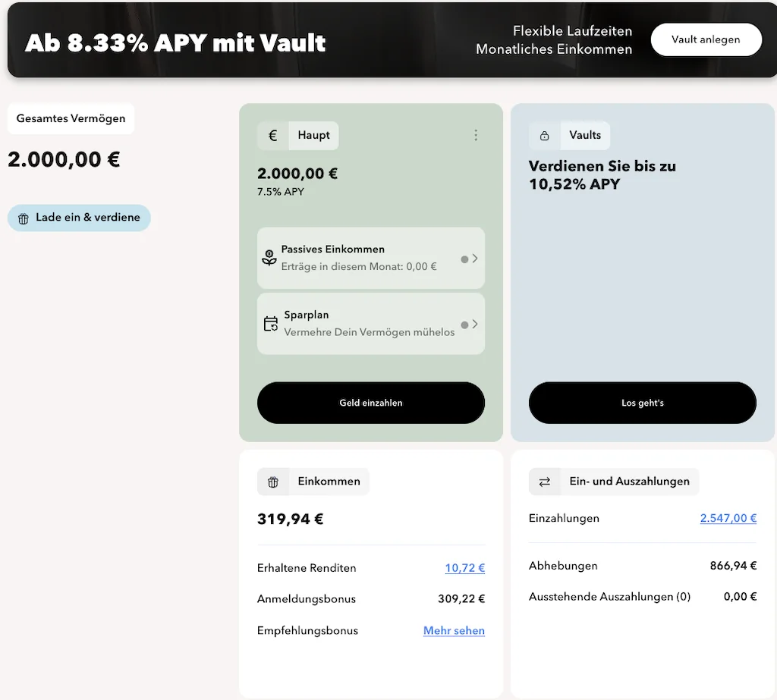Select the Gesamtes Vermögen pill
The width and height of the screenshot is (777, 700).
(71, 118)
